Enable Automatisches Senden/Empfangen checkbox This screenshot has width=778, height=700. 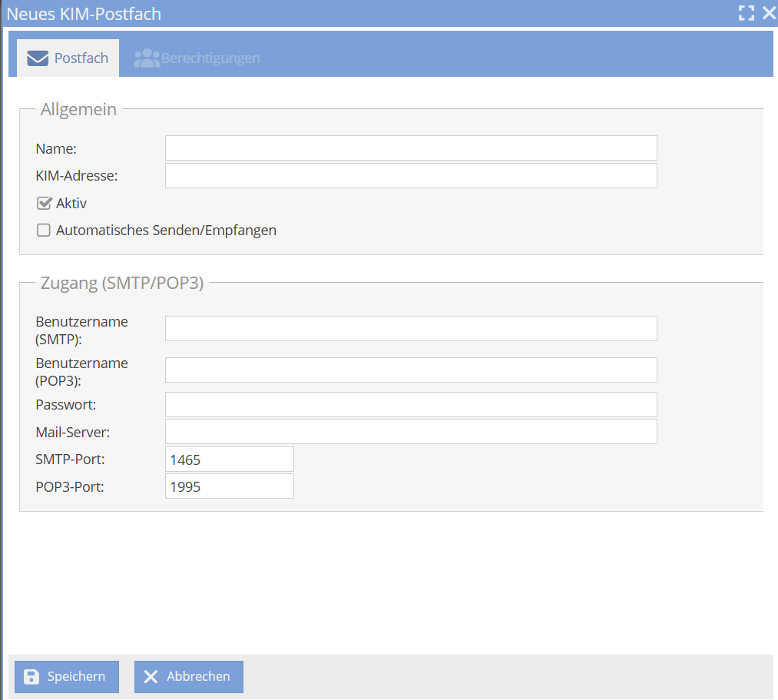tap(44, 231)
